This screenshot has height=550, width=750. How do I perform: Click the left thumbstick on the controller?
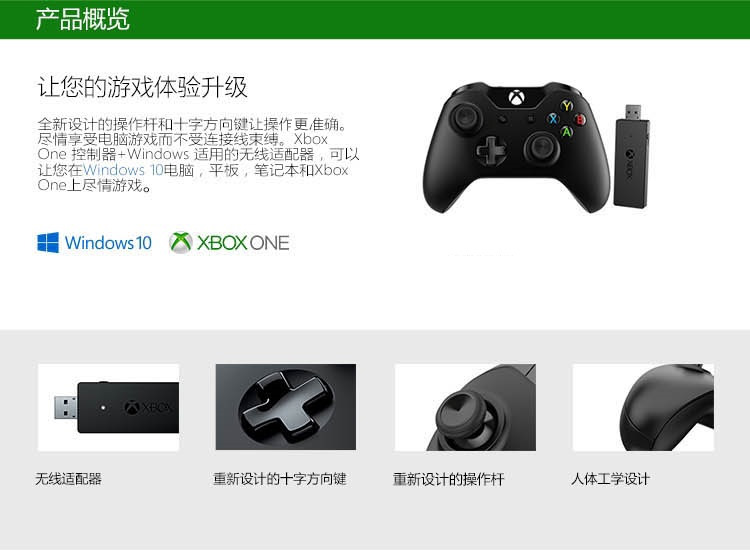coord(466,116)
